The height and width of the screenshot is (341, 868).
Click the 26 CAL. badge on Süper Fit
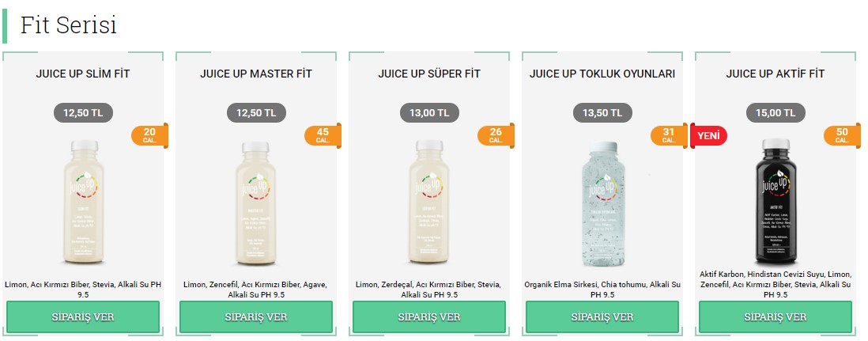point(496,135)
